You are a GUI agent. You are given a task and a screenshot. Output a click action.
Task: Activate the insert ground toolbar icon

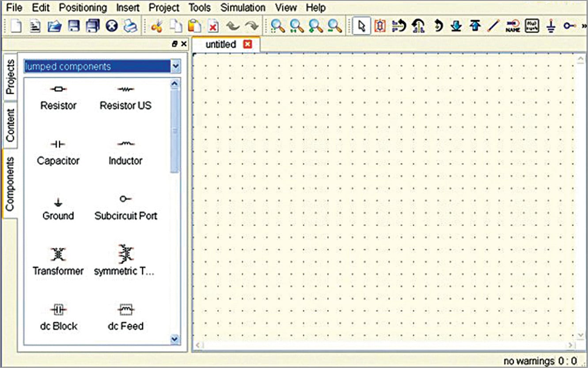551,26
